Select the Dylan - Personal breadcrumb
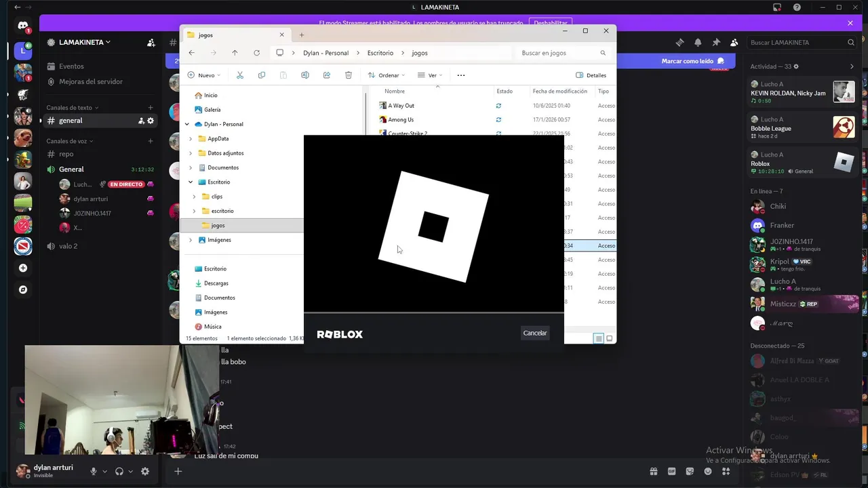 [x=325, y=53]
